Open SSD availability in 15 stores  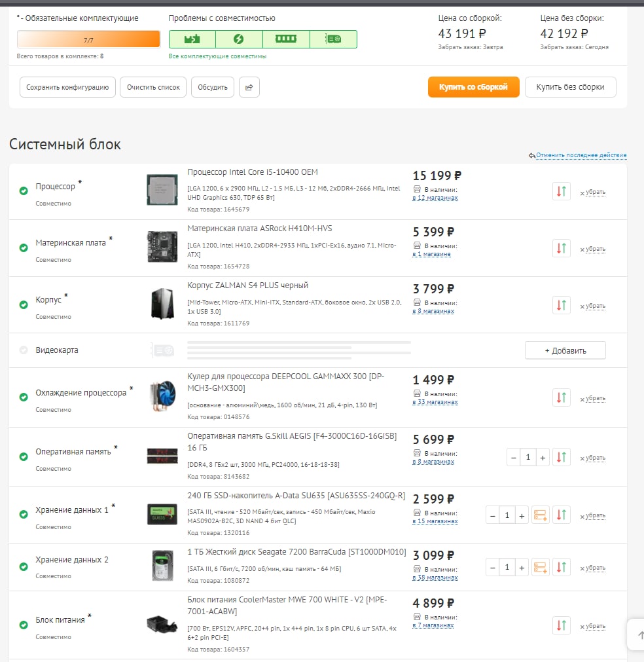(x=435, y=521)
